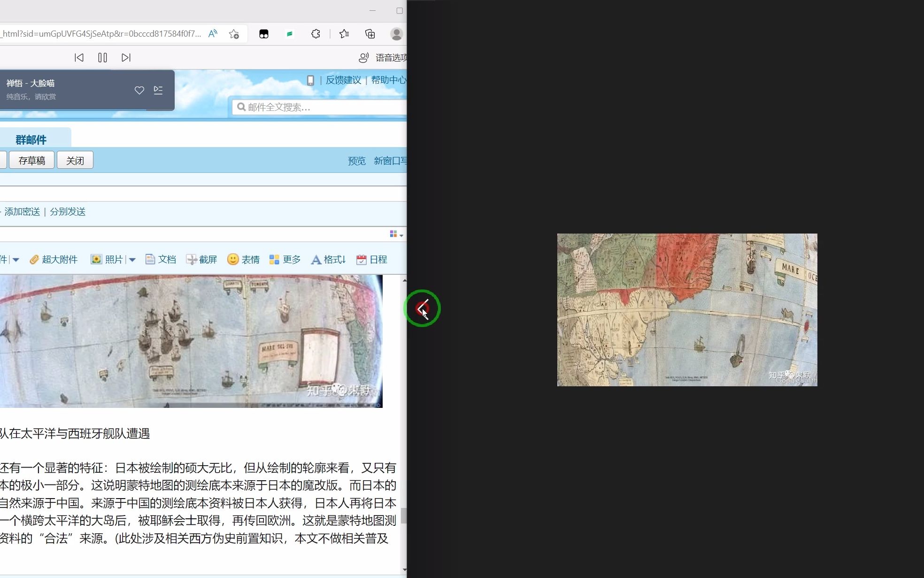
Task: Go to previous image in viewer
Action: click(x=422, y=308)
